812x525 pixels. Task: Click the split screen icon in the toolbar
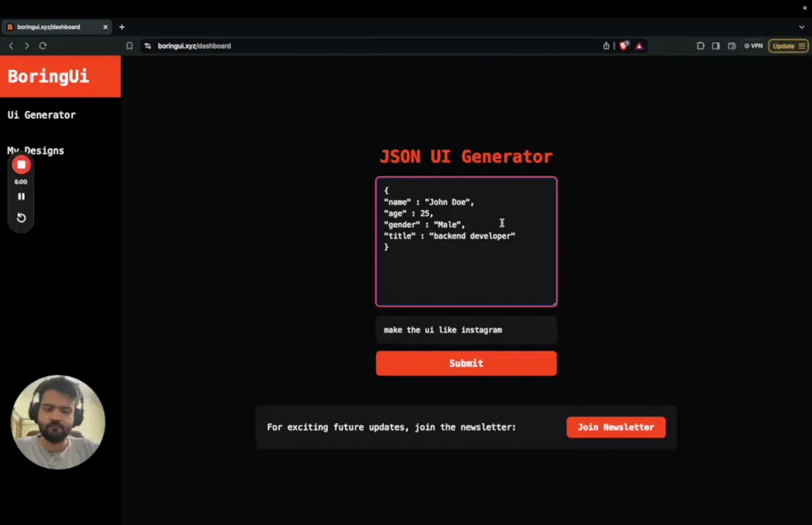(715, 45)
